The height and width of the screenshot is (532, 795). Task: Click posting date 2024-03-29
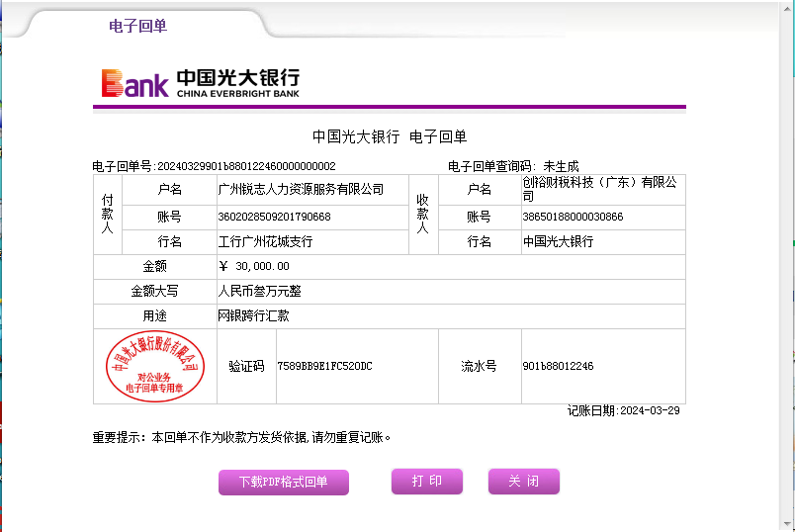coord(650,410)
